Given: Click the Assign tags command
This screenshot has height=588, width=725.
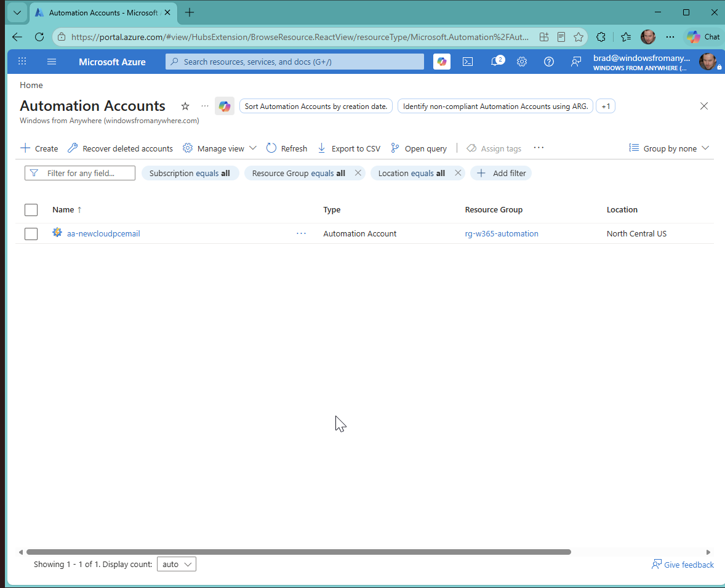Looking at the screenshot, I should pos(494,148).
